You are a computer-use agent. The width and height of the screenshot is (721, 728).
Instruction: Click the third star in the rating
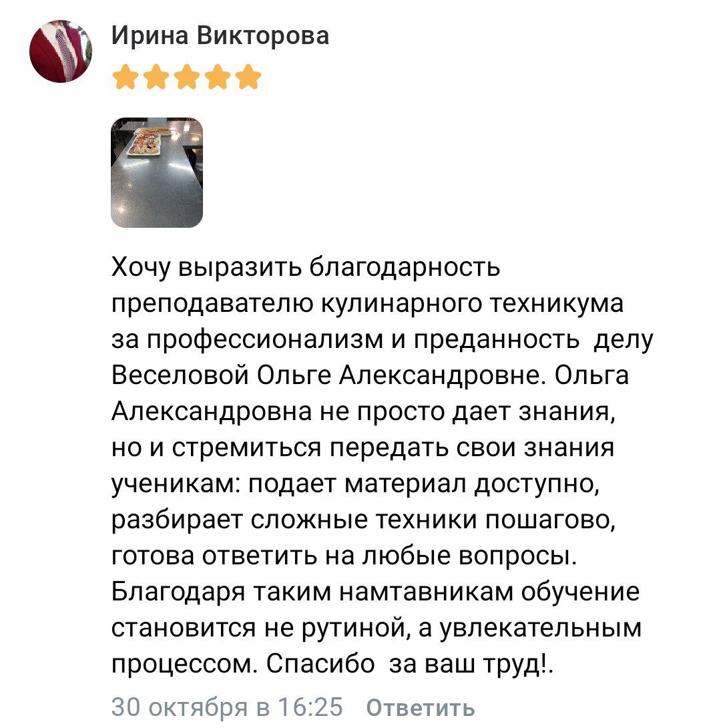(x=186, y=77)
